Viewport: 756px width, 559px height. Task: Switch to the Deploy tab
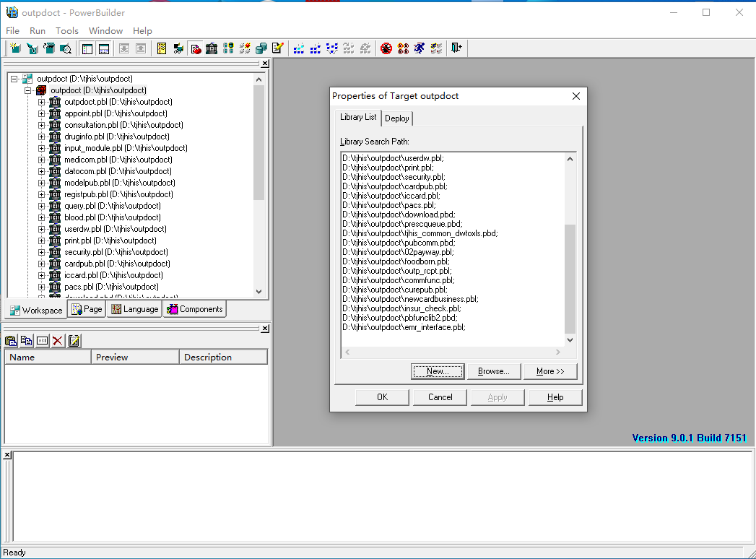point(397,118)
